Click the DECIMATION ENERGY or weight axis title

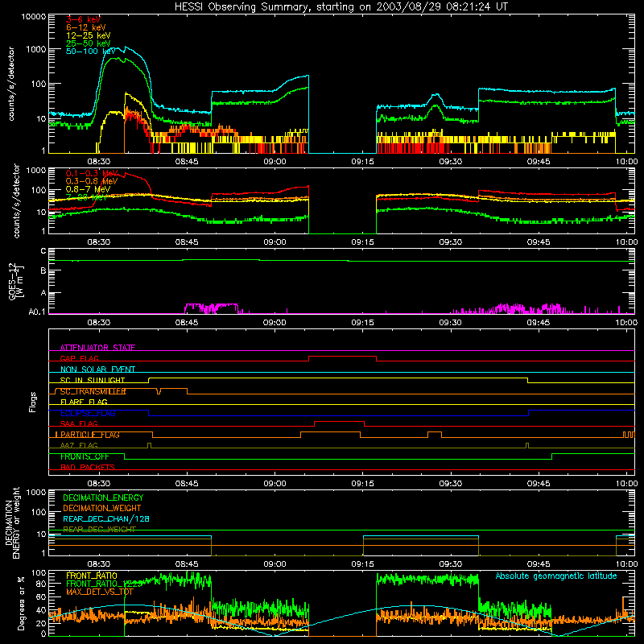click(12, 522)
